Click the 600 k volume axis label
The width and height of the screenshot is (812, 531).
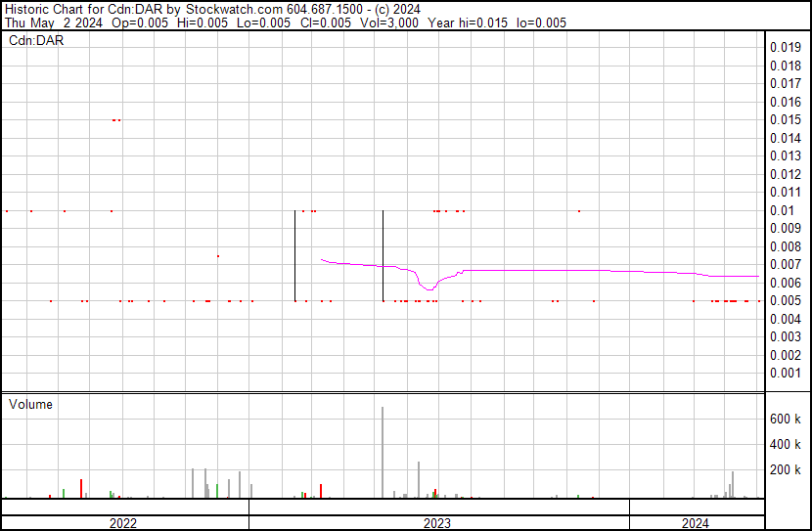point(786,419)
